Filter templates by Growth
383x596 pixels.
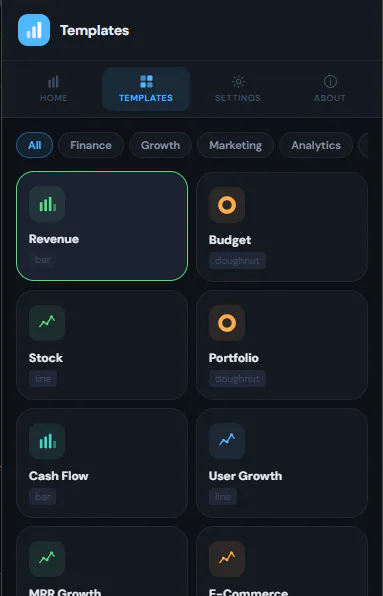click(x=160, y=145)
